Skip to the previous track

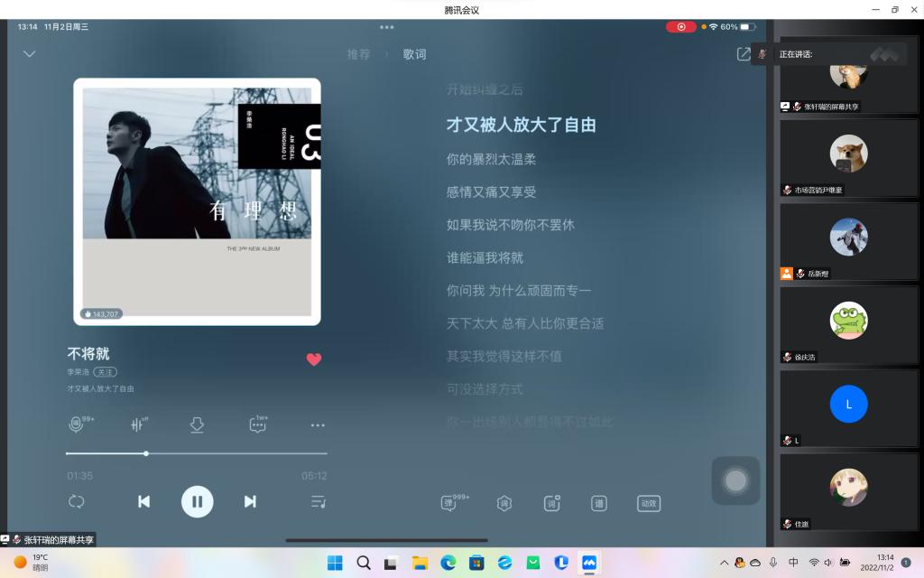(x=143, y=501)
